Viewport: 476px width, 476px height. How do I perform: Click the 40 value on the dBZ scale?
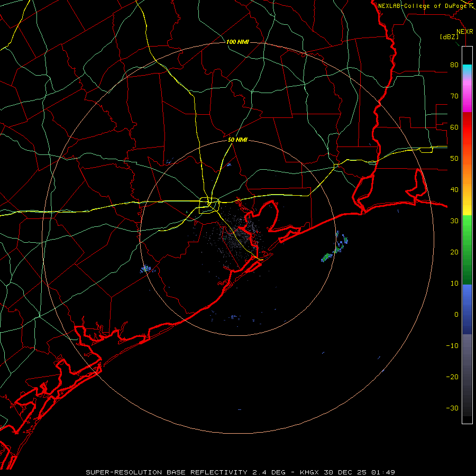coord(454,190)
